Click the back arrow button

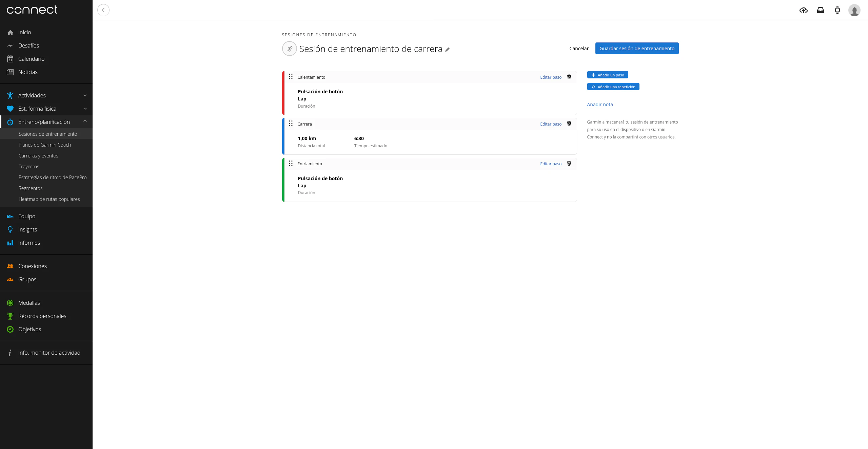[103, 10]
